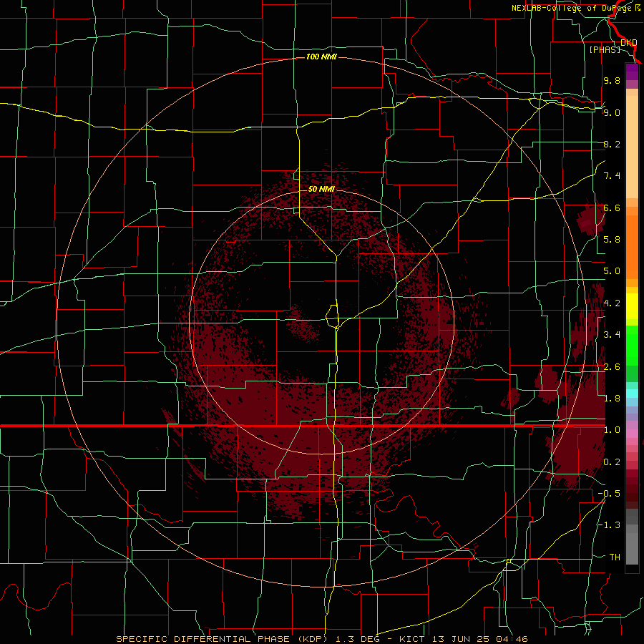Click the 5.8 value on the scale
This screenshot has width=644, height=644.
point(612,240)
